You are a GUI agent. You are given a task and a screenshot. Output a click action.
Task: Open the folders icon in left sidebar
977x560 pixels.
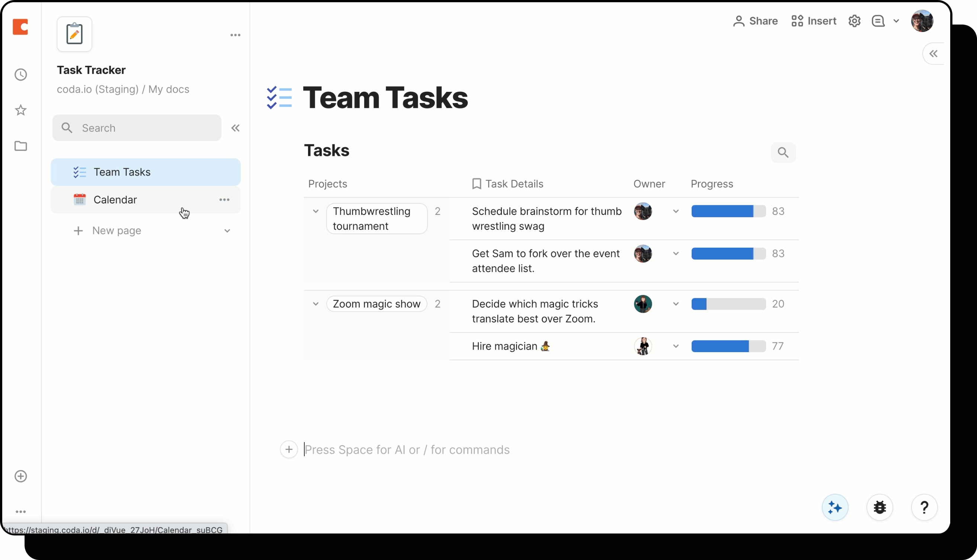pyautogui.click(x=20, y=146)
